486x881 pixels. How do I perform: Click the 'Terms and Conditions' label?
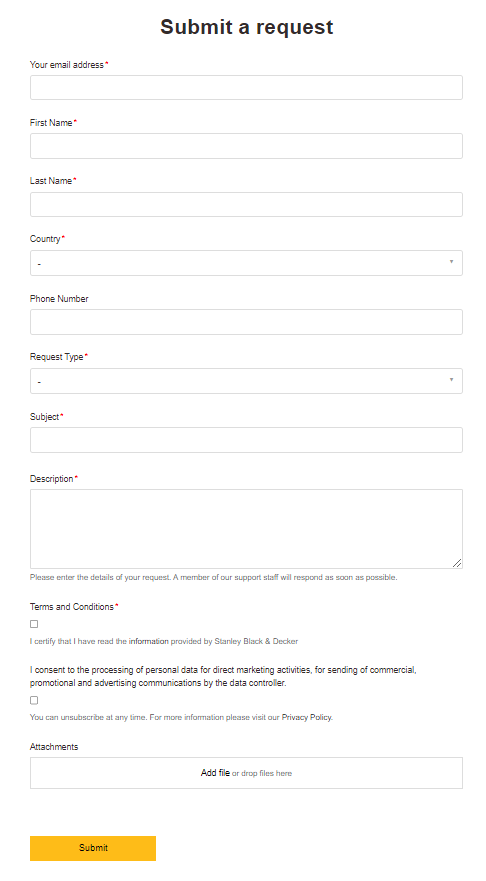(x=72, y=607)
